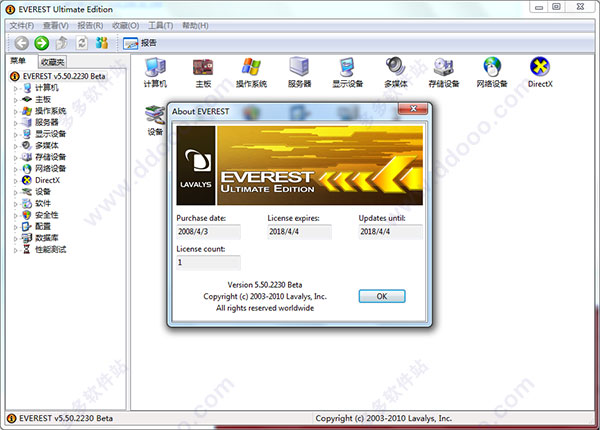Click the Updates until field

pyautogui.click(x=391, y=231)
